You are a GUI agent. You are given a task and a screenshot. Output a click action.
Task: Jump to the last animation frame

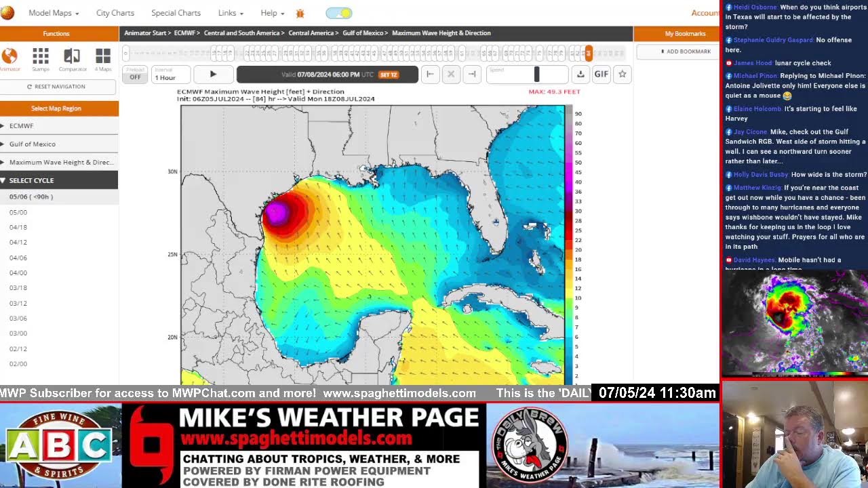[x=472, y=75]
